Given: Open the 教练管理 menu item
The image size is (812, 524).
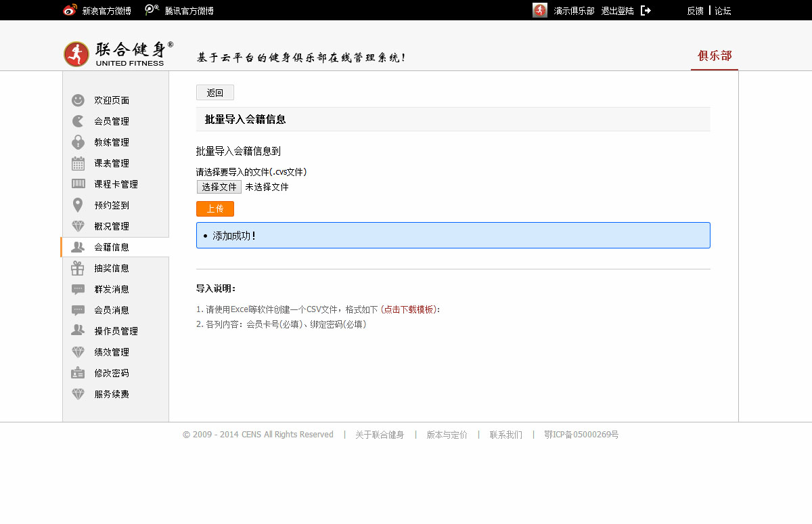Looking at the screenshot, I should (x=112, y=142).
